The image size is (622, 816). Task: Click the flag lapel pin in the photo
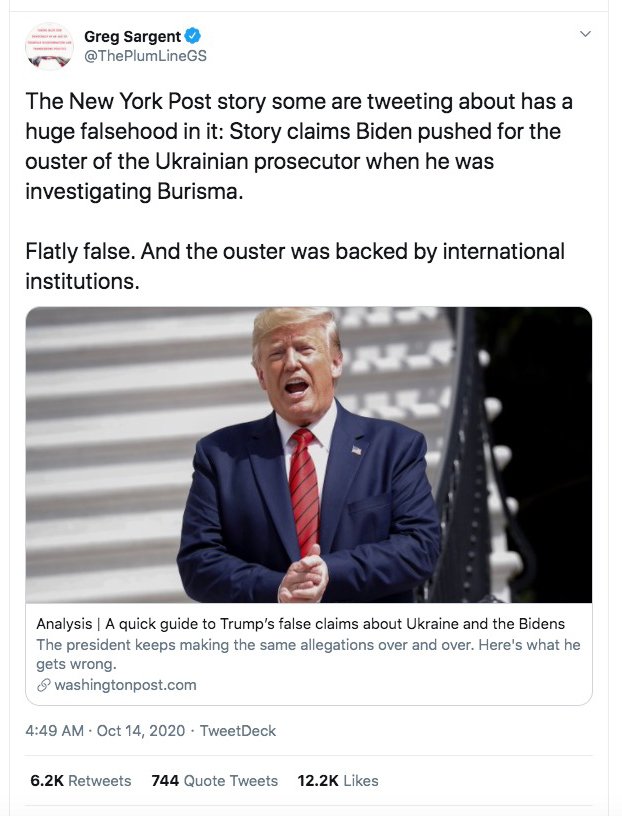(356, 450)
